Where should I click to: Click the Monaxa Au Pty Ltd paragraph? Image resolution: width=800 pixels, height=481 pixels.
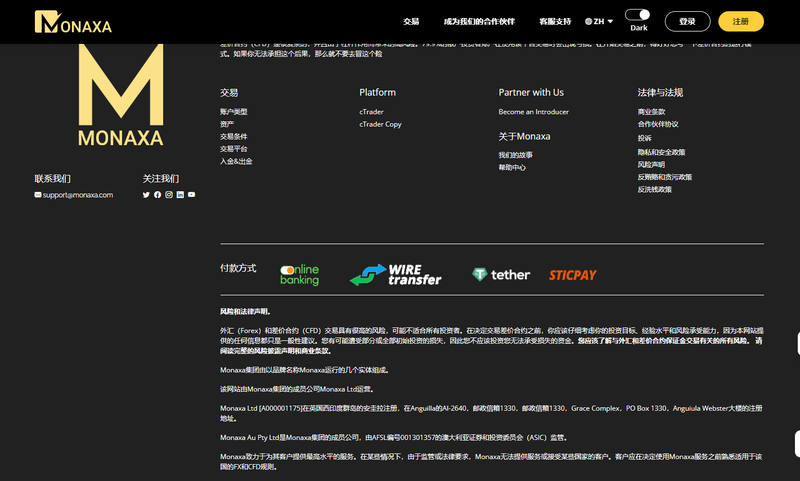pyautogui.click(x=393, y=438)
